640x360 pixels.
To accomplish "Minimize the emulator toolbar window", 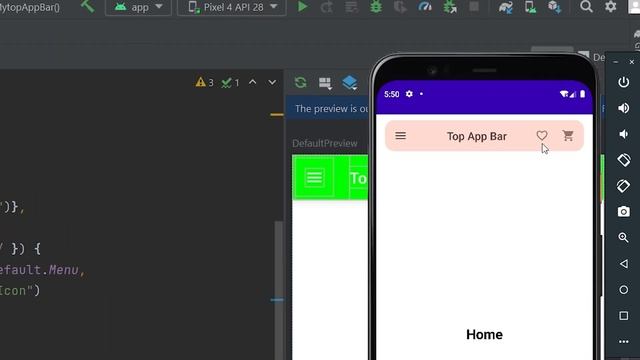I will [x=616, y=62].
